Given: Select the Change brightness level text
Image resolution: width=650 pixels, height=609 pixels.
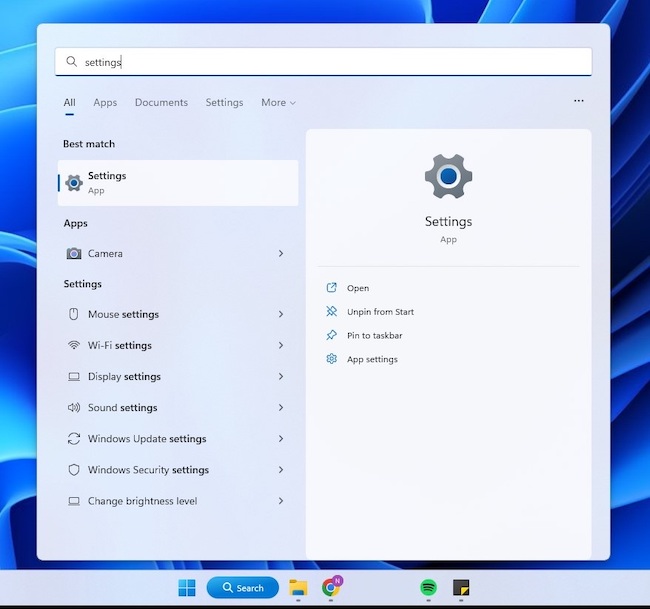Looking at the screenshot, I should (x=142, y=501).
